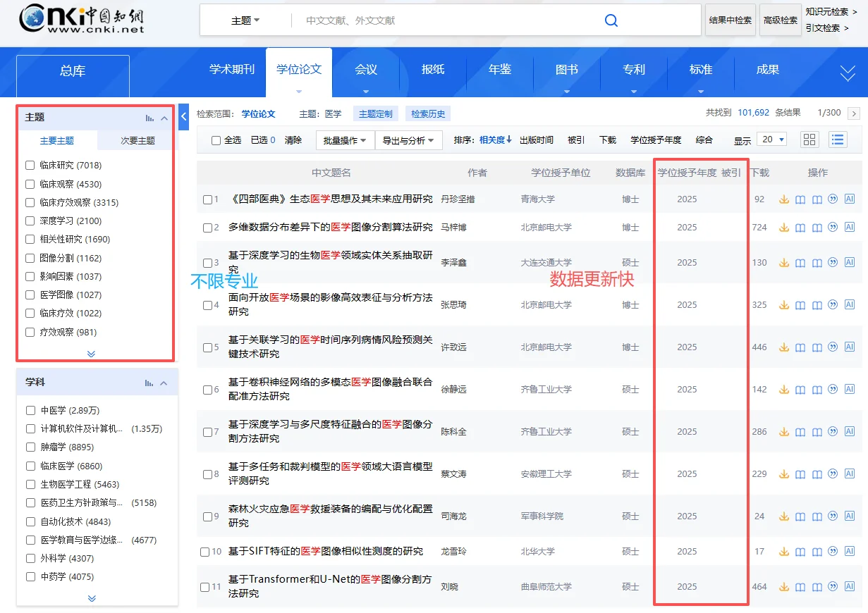Switch to list view layout

pos(837,140)
